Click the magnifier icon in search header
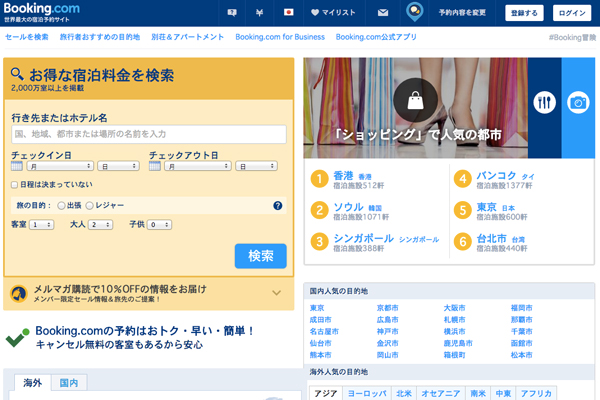 click(x=17, y=73)
